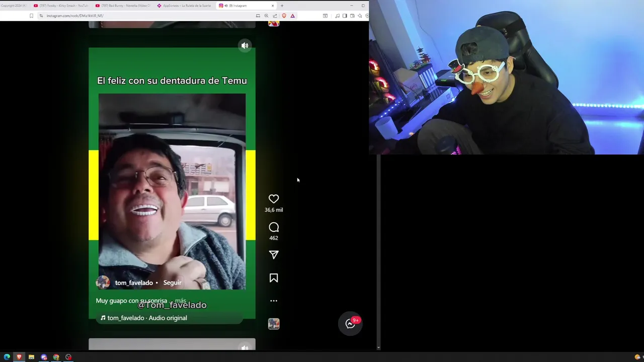This screenshot has width=644, height=362.
Task: Open Brave Wallet toolbar icon
Action: tap(352, 16)
